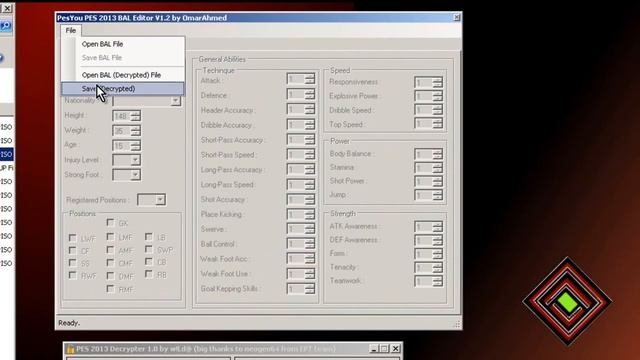Click the Goal Keeping Skills spinner
Viewport: 640px width, 360px height.
310,289
